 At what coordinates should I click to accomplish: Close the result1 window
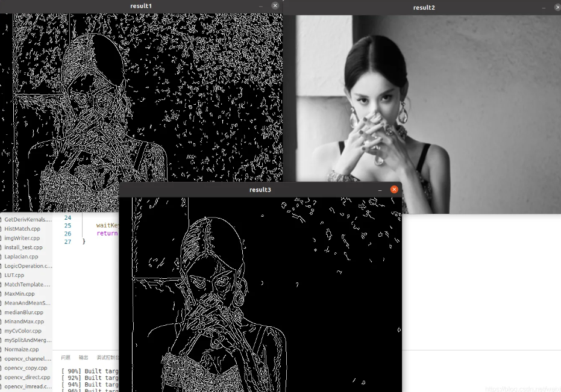pos(275,5)
